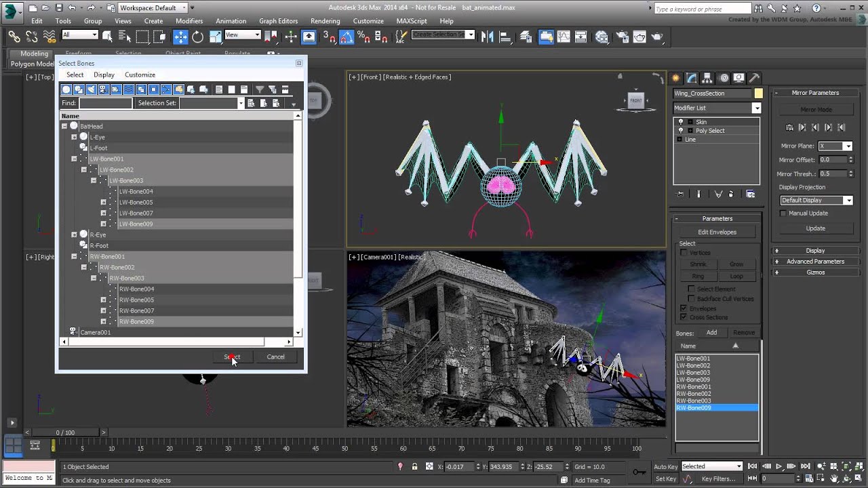868x488 pixels.
Task: Click the Wing_CrossSection object color swatch
Action: (758, 94)
